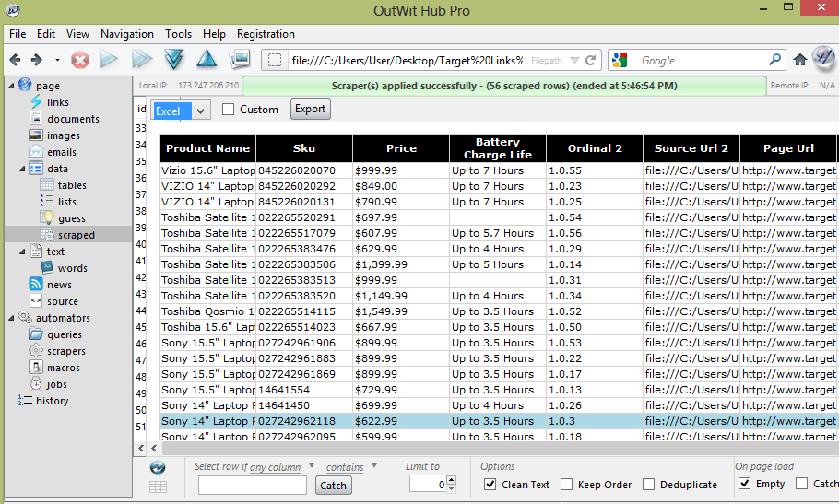The image size is (839, 504).
Task: Click the Catch button
Action: point(333,486)
